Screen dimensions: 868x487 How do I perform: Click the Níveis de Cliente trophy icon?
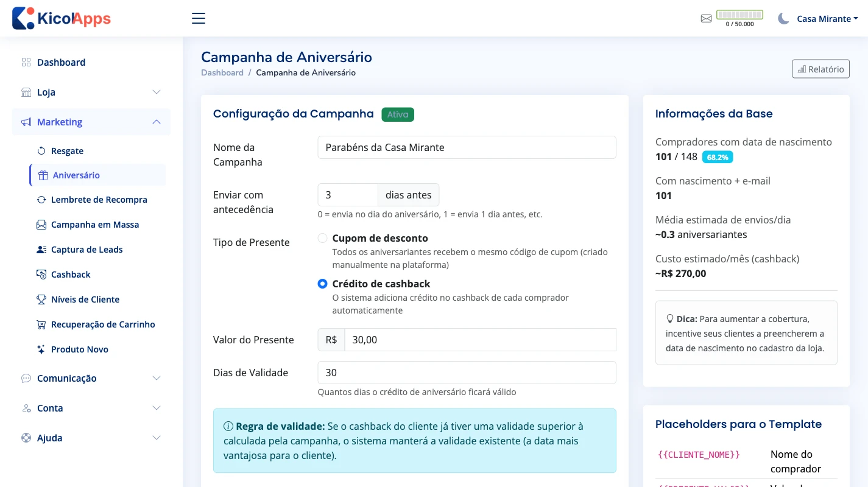(x=41, y=300)
